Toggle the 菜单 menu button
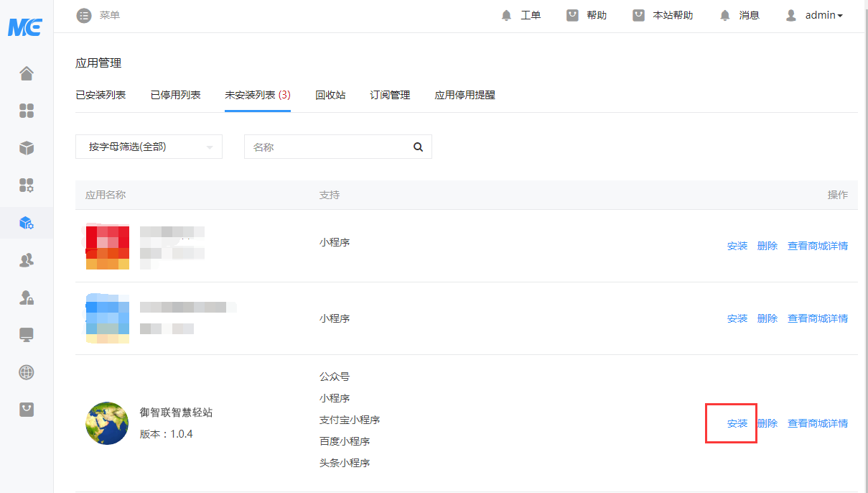This screenshot has width=868, height=493. click(x=98, y=15)
